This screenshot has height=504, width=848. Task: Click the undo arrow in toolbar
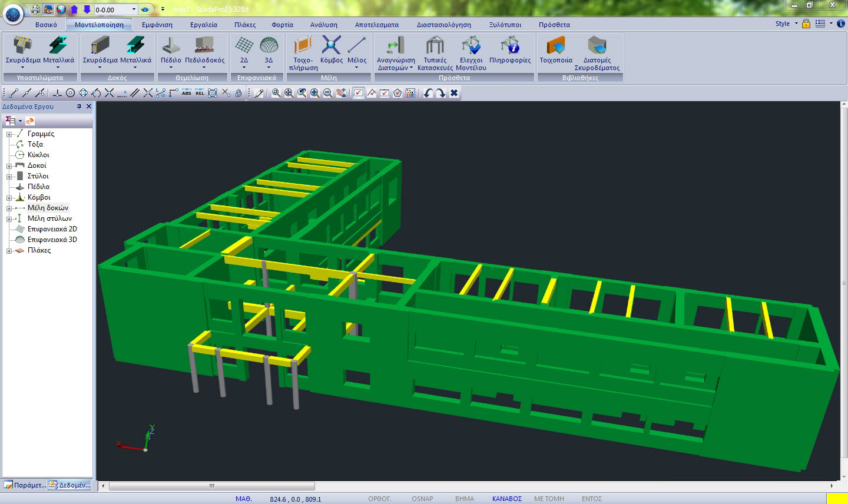[428, 93]
